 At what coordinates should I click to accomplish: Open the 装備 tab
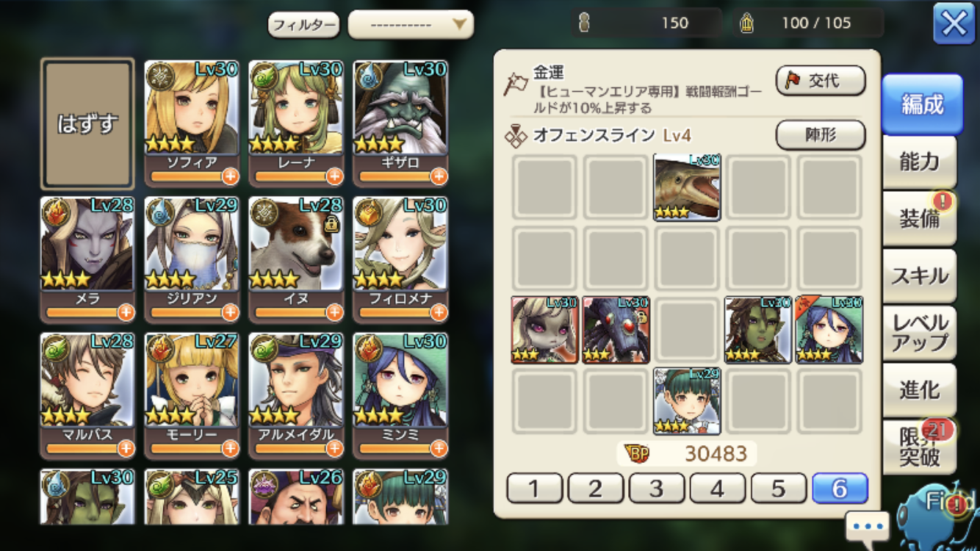920,218
